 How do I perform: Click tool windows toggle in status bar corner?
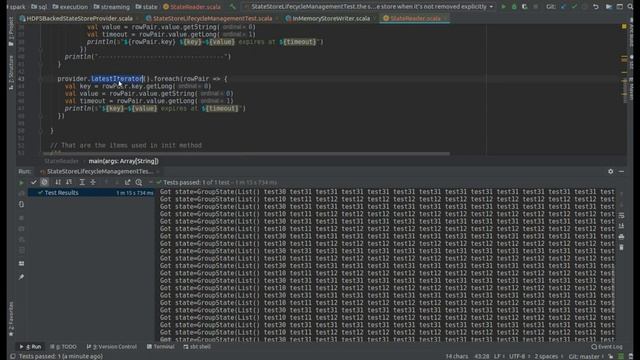[x=12, y=356]
